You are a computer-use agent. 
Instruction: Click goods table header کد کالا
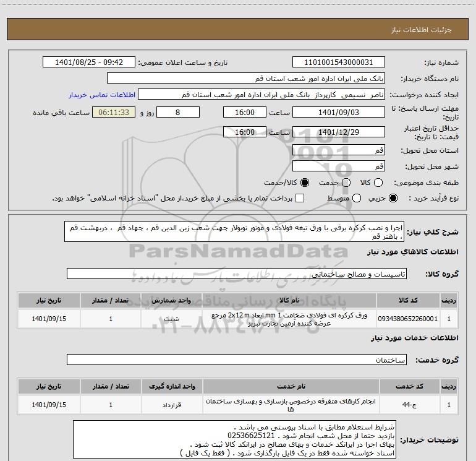408,301
